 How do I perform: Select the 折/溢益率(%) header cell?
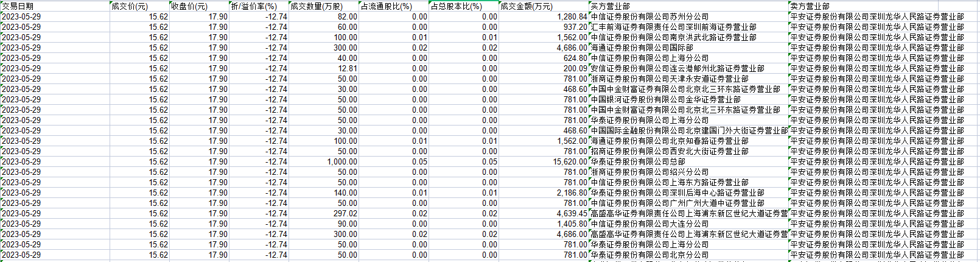click(259, 6)
